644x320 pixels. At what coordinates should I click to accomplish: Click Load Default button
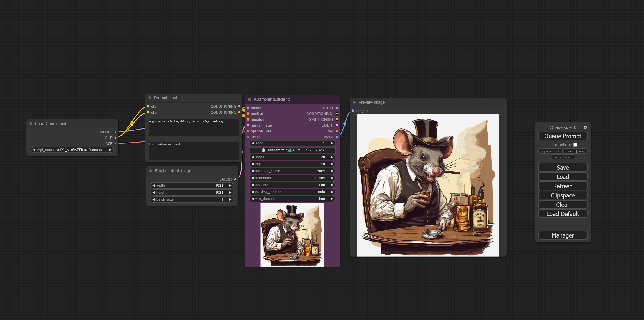(563, 214)
